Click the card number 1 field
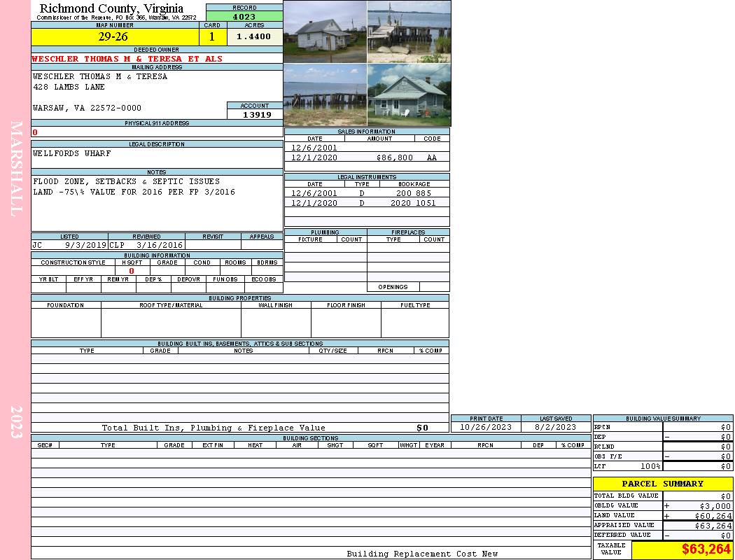This screenshot has height=560, width=735. [x=212, y=36]
